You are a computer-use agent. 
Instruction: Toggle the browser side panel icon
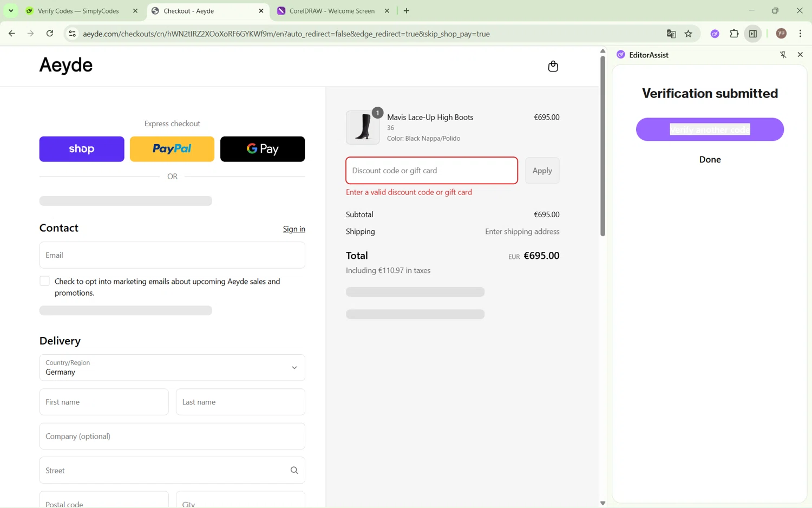point(753,34)
